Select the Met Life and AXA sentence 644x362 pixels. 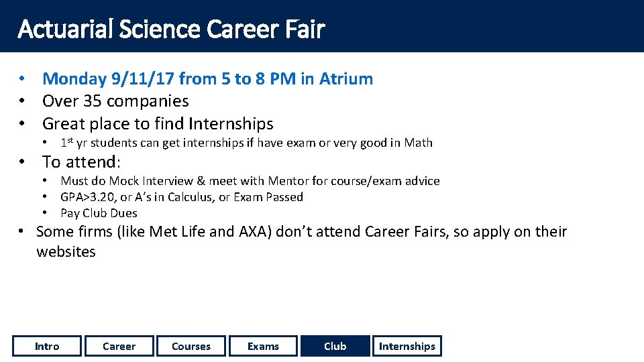(301, 241)
